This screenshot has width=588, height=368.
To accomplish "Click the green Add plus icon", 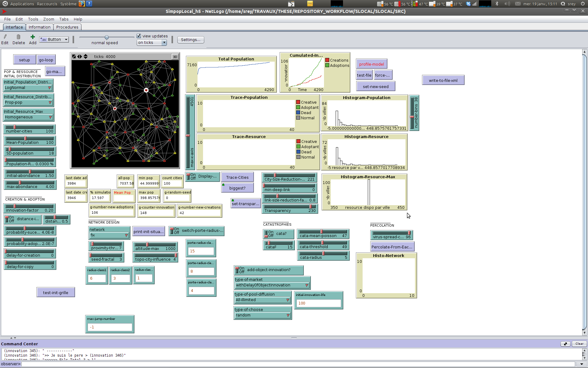I will [33, 37].
